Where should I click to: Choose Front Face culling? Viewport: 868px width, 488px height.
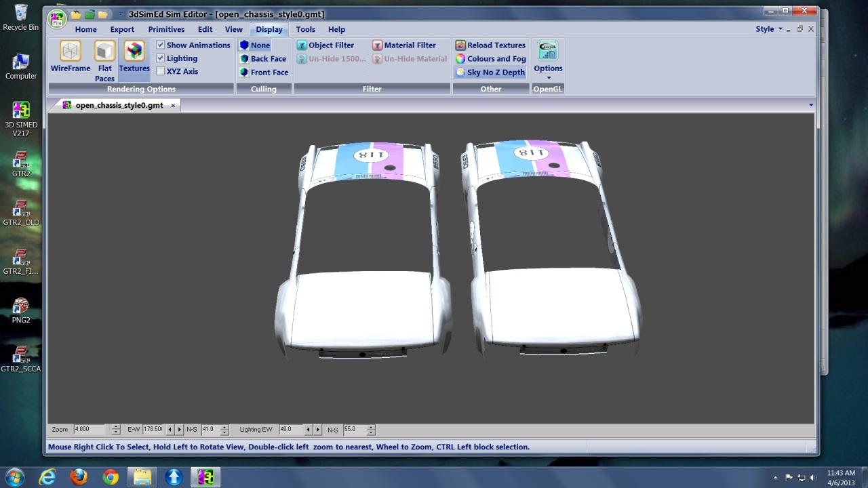(x=264, y=73)
